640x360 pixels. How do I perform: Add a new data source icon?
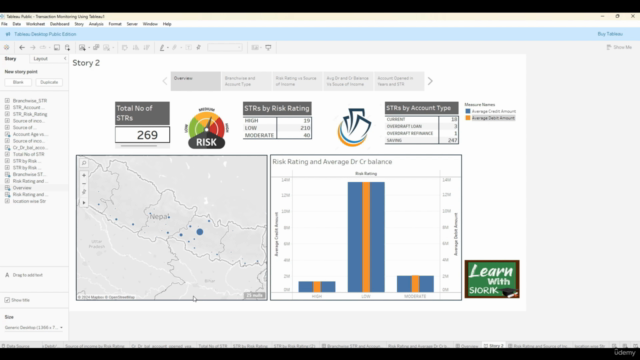(x=67, y=47)
